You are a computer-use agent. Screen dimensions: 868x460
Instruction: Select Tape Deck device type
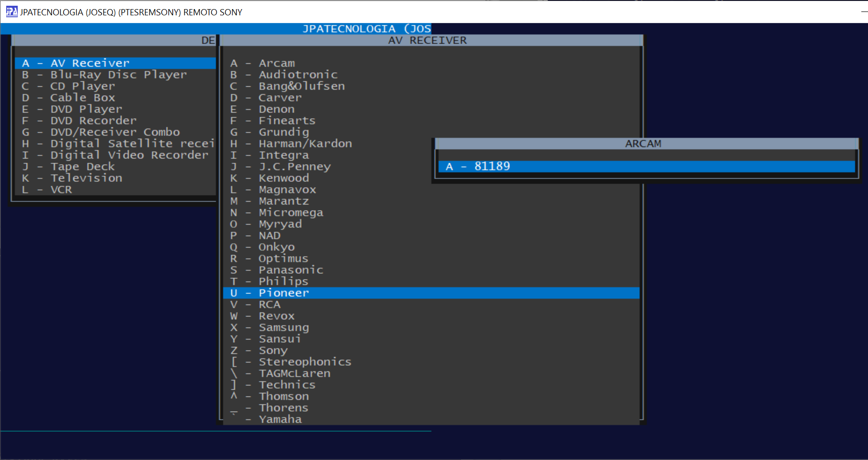(115, 167)
